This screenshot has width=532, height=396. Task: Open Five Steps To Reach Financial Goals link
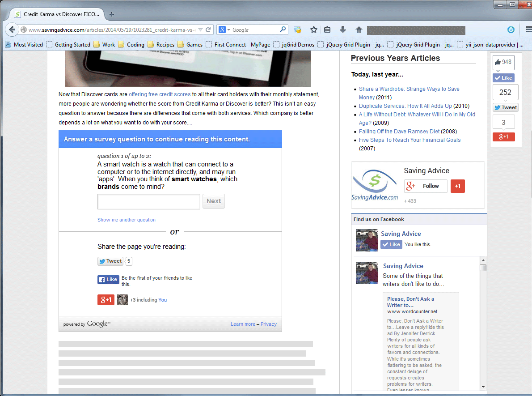(x=410, y=140)
